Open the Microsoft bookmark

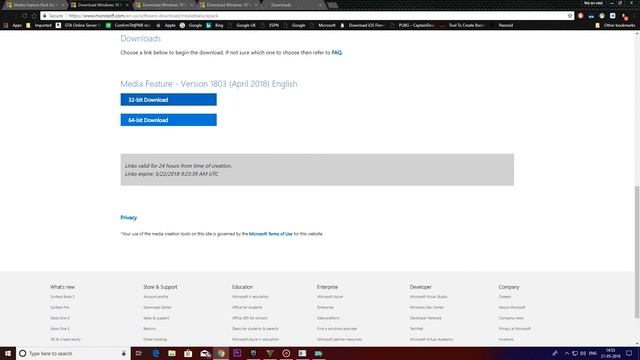point(323,25)
